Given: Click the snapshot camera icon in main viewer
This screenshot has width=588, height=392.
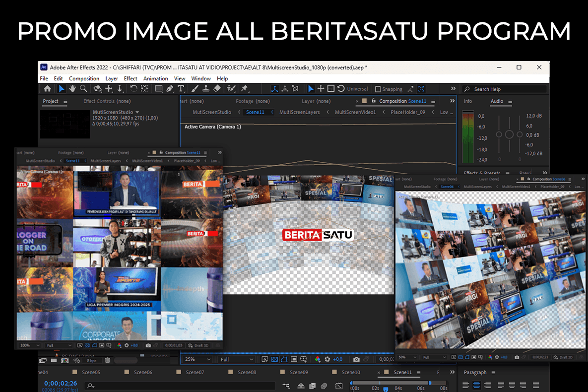Looking at the screenshot, I should [x=356, y=359].
